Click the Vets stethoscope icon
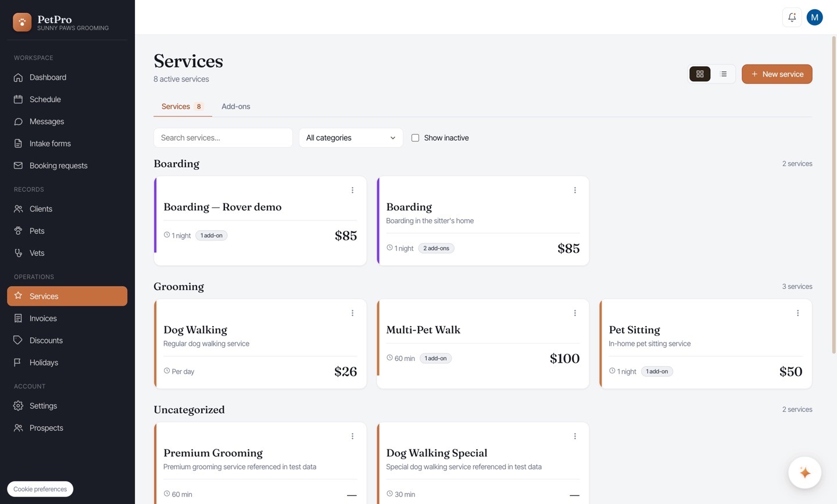 tap(19, 253)
